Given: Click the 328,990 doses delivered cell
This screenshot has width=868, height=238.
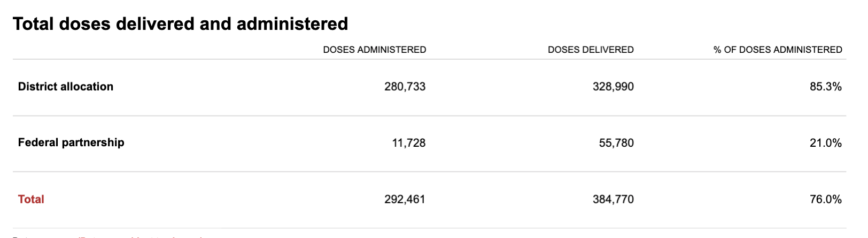Looking at the screenshot, I should 613,86.
